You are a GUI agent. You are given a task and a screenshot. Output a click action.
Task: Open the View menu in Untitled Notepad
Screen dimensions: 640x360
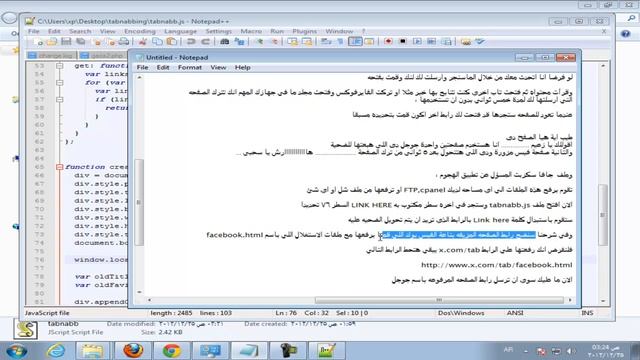(218, 67)
